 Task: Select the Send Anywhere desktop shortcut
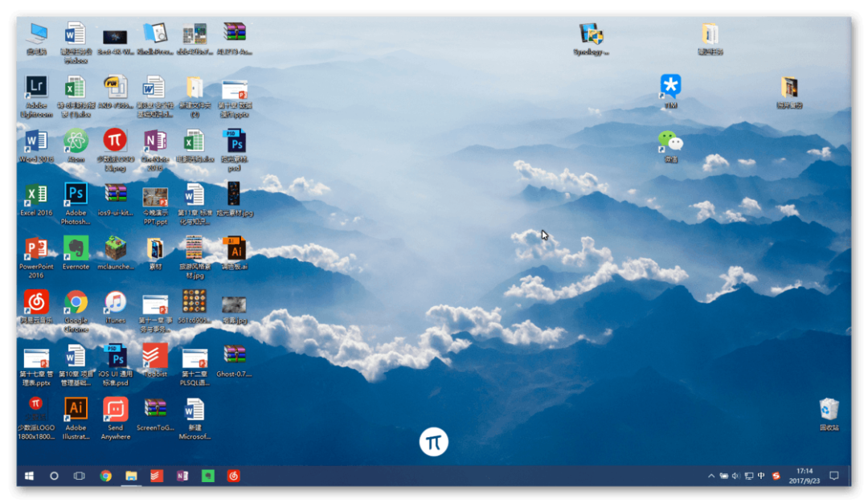(x=116, y=419)
